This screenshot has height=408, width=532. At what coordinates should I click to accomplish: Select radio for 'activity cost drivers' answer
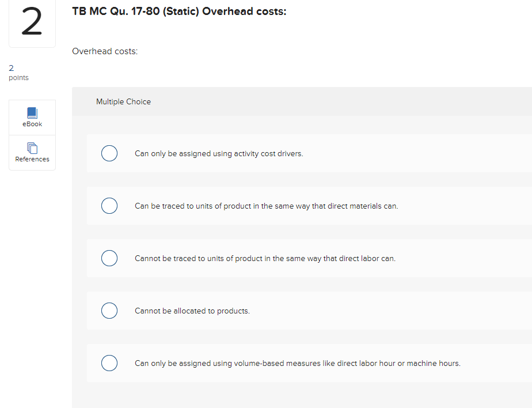point(109,154)
